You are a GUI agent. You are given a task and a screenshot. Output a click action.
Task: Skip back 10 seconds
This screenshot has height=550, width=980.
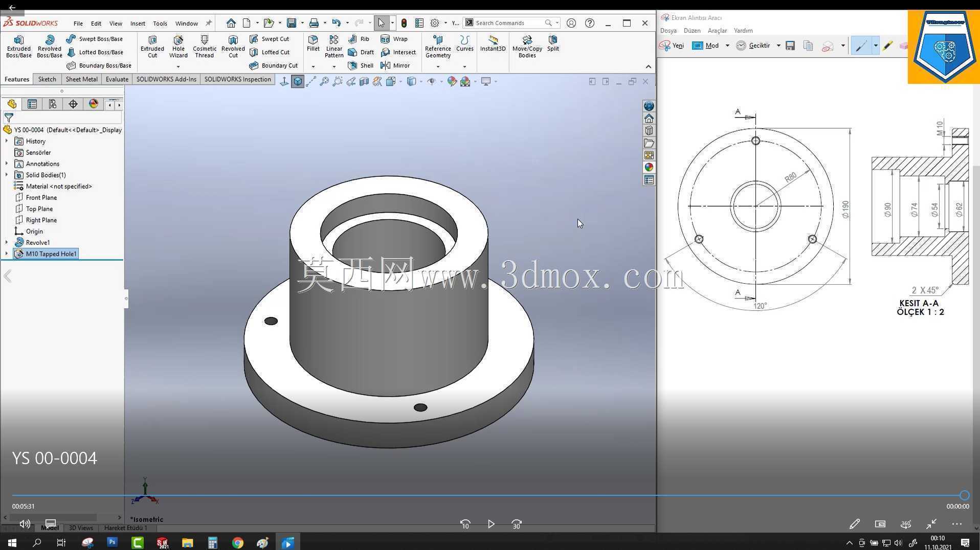[465, 524]
